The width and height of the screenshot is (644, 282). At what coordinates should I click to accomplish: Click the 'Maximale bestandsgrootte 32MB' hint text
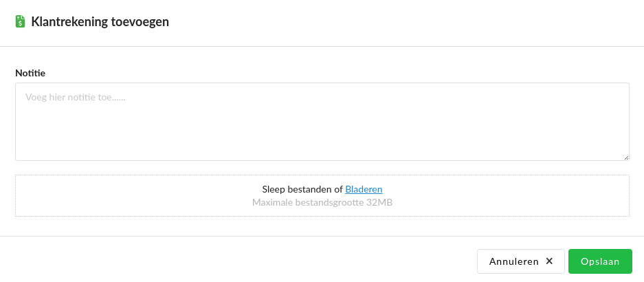322,203
